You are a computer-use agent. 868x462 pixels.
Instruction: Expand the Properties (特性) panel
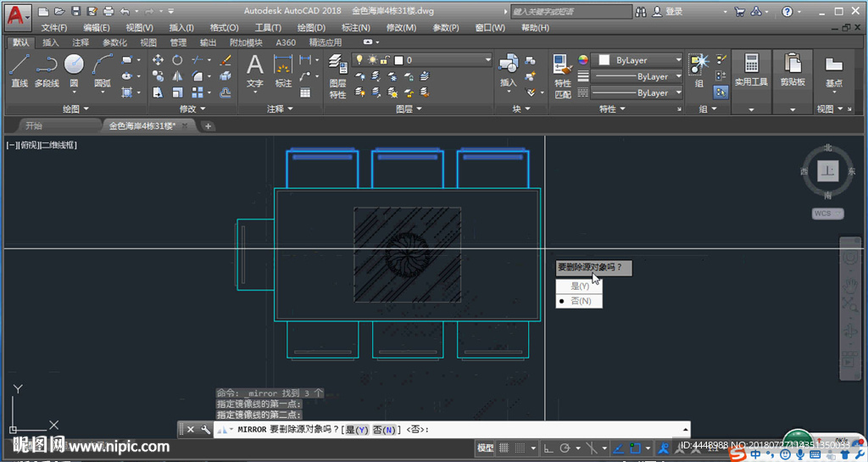[612, 109]
